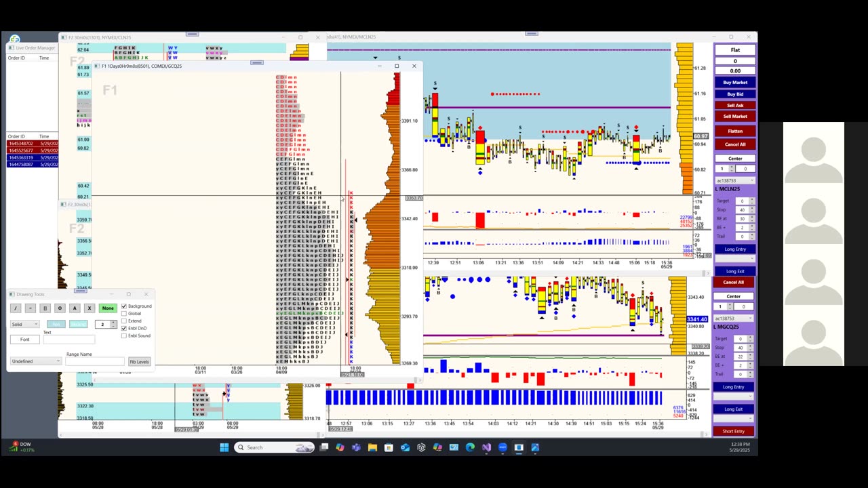
Task: Click the line width stepper showing 2
Action: point(105,324)
